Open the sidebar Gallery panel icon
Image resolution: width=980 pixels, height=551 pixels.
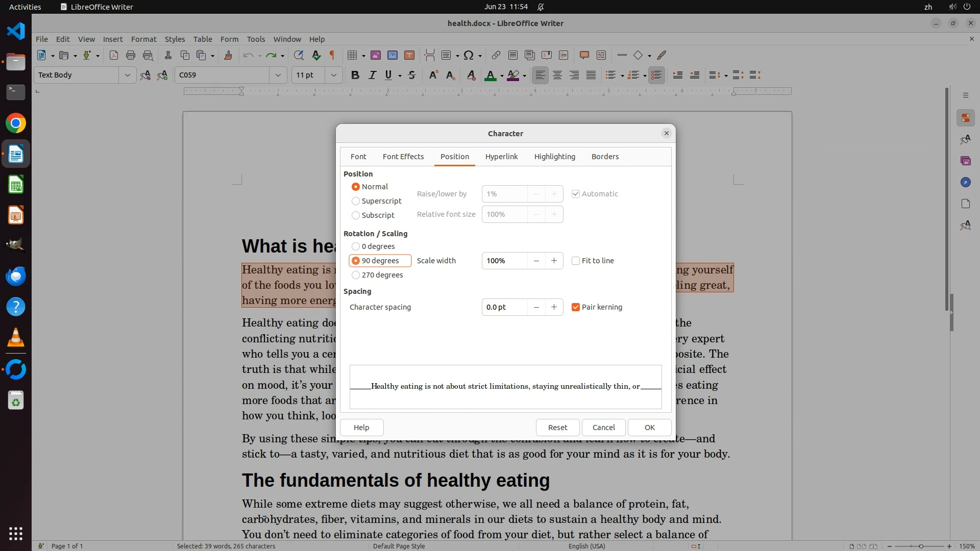point(965,161)
